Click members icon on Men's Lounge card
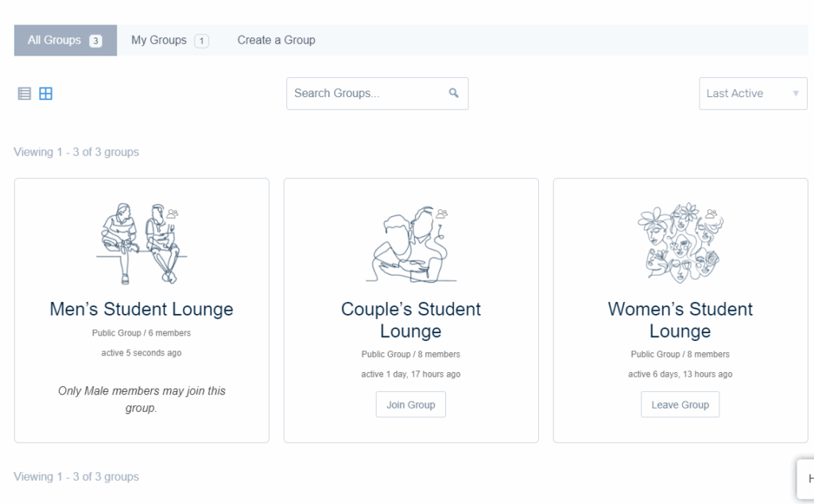This screenshot has height=504, width=814. click(172, 213)
